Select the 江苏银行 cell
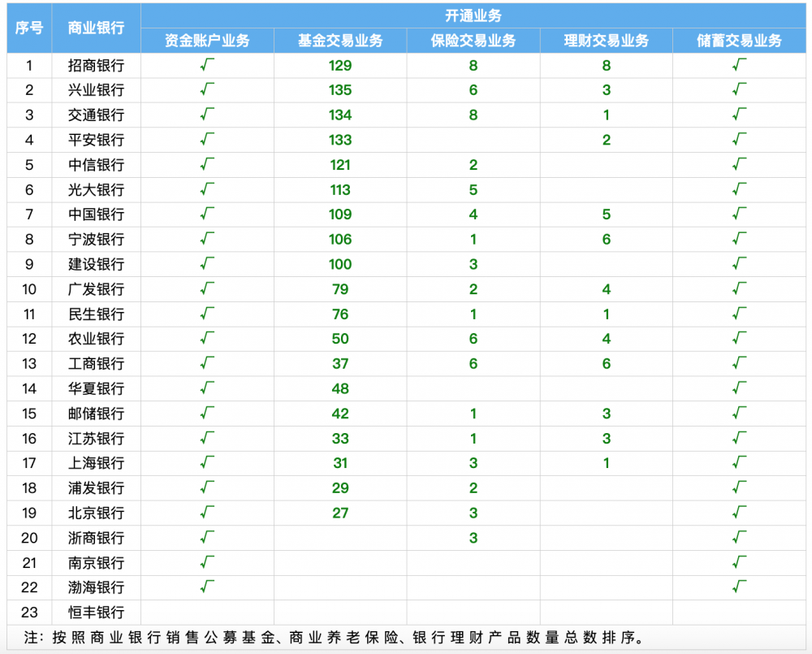The image size is (812, 654). (97, 439)
